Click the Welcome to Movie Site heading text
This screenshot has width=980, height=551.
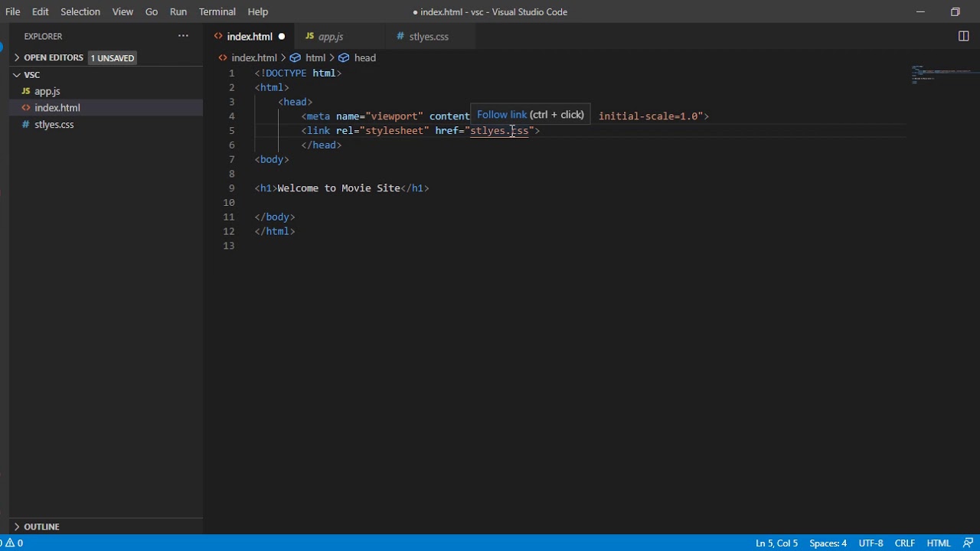pos(338,188)
